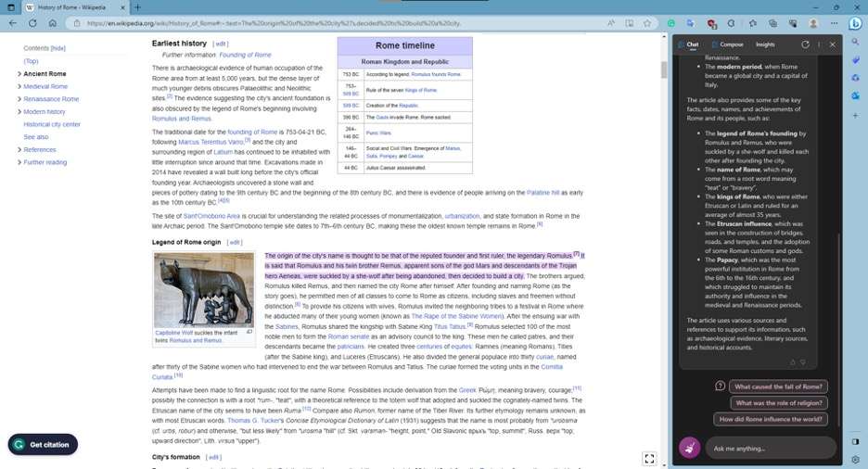Click thumbs up on the chat response
This screenshot has height=469, width=868.
(x=792, y=362)
